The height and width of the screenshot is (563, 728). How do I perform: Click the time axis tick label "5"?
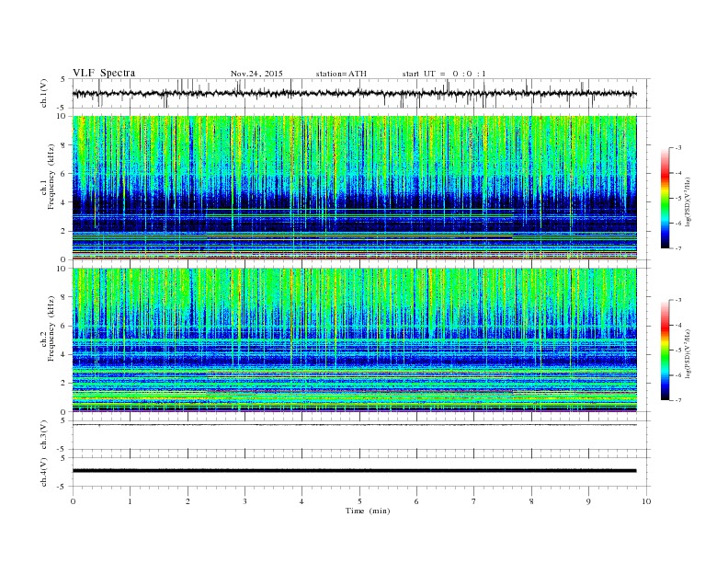tap(359, 501)
